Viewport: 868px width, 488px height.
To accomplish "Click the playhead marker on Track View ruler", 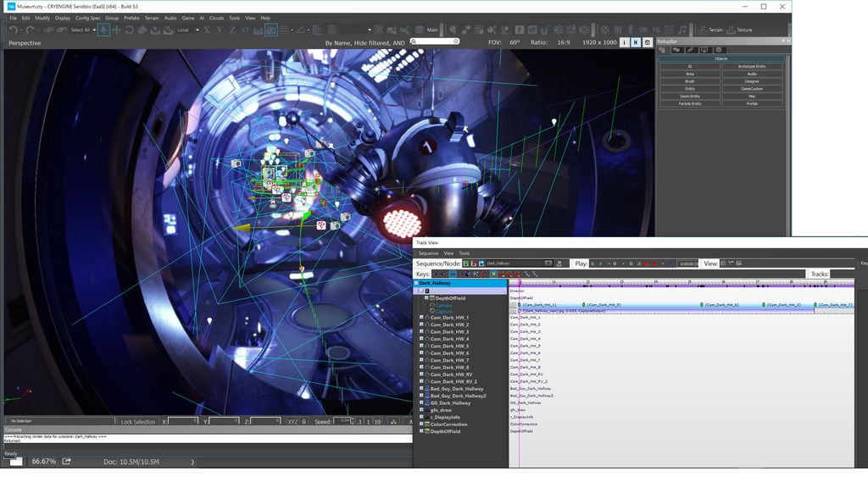I will [520, 283].
